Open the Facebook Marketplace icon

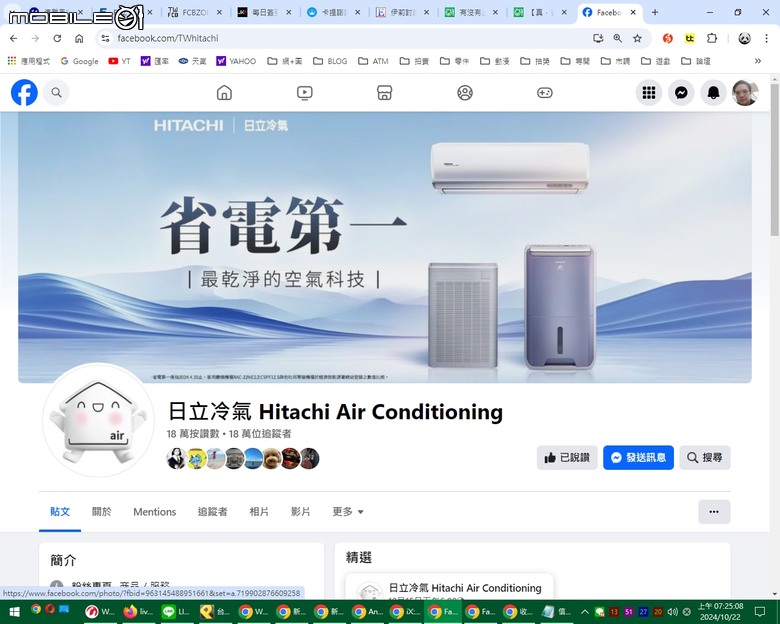pyautogui.click(x=385, y=93)
